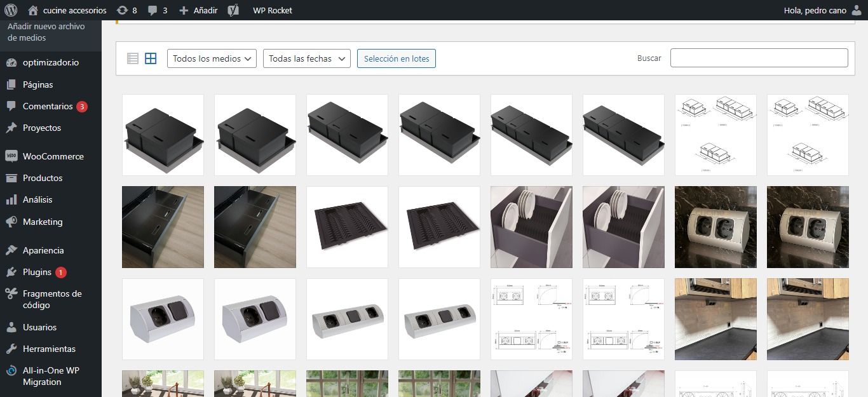The image size is (868, 397).
Task: Open the comments bubble in the admin bar
Action: pos(157,10)
